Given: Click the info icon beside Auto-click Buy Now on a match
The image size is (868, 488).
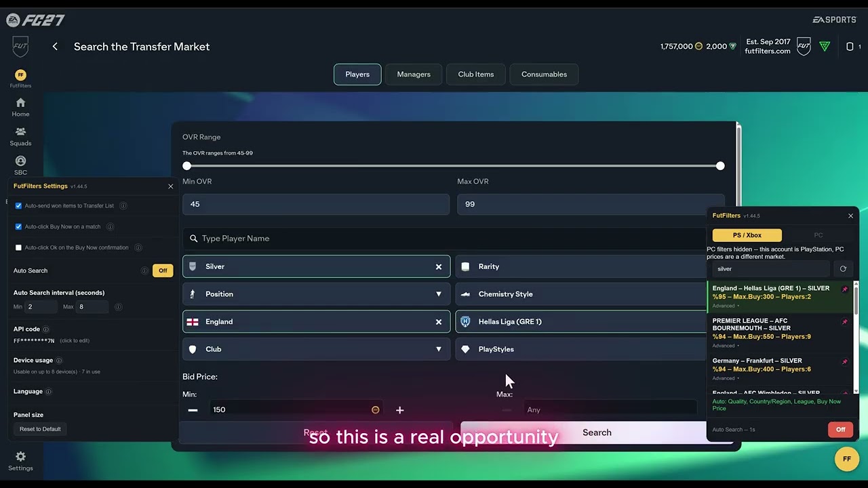Looking at the screenshot, I should [110, 226].
